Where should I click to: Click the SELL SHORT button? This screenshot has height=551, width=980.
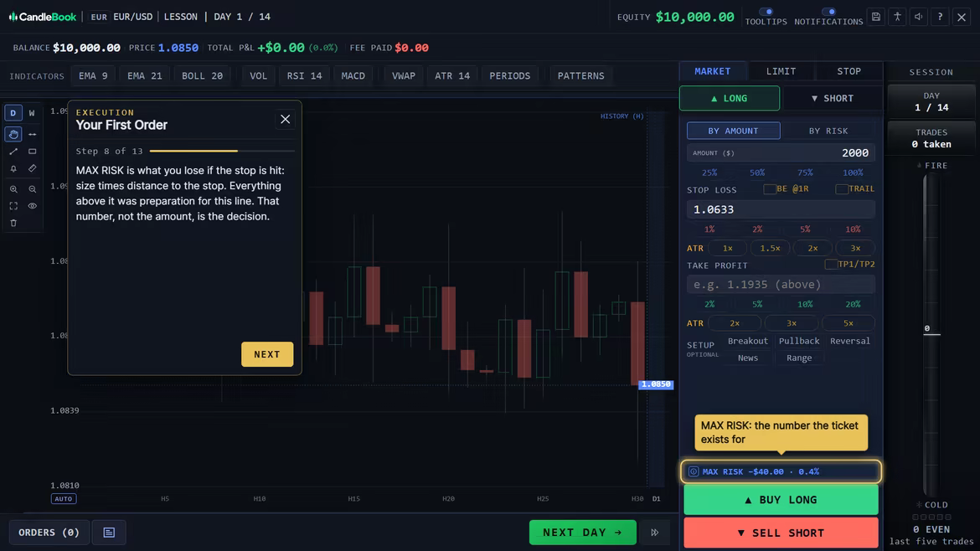[781, 533]
